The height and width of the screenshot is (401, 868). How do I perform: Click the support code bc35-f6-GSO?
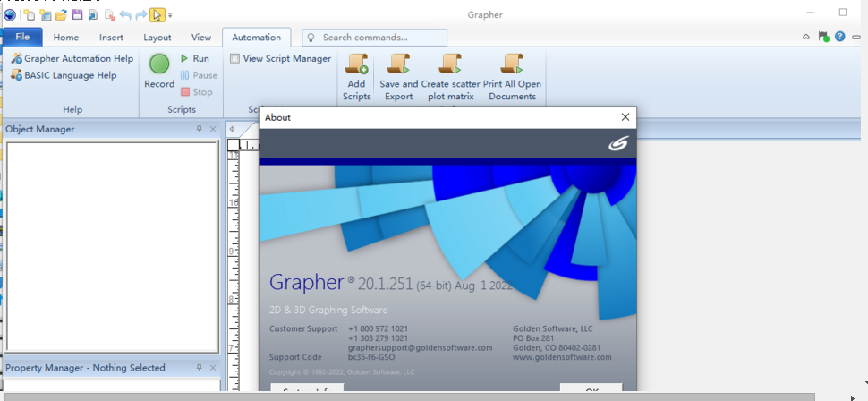point(371,357)
